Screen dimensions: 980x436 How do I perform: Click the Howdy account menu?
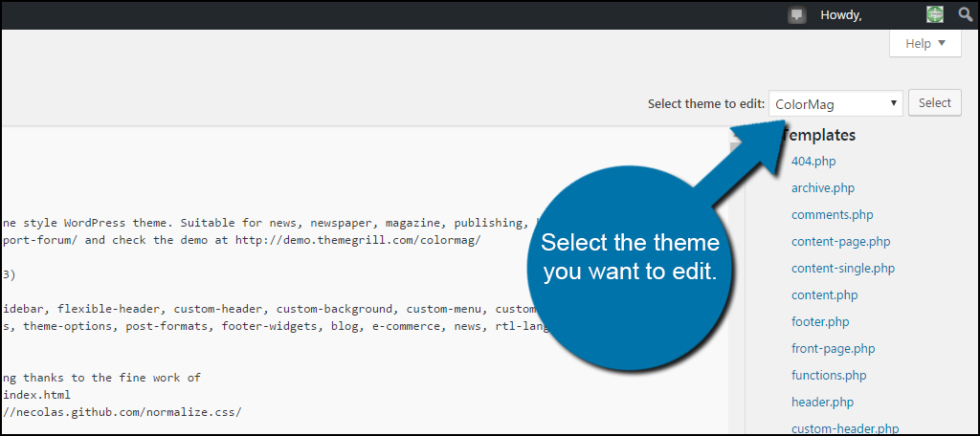(x=841, y=15)
